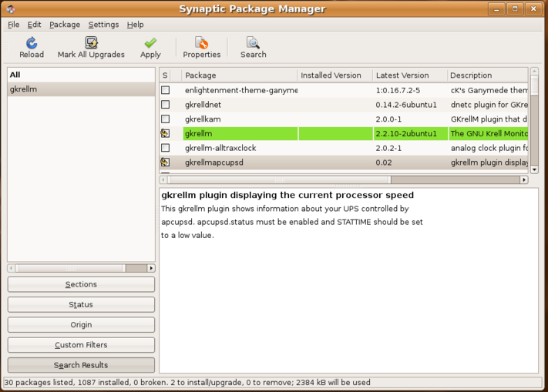Screen dimensions: 548x392
Task: Click package list vertical scrollbar thumb
Action: pos(534,85)
